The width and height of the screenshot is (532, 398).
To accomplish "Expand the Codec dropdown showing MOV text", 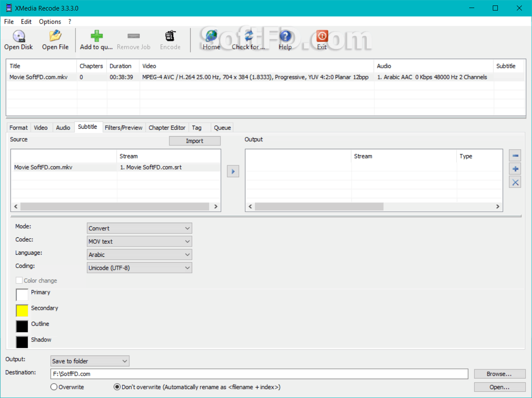I will click(x=140, y=241).
